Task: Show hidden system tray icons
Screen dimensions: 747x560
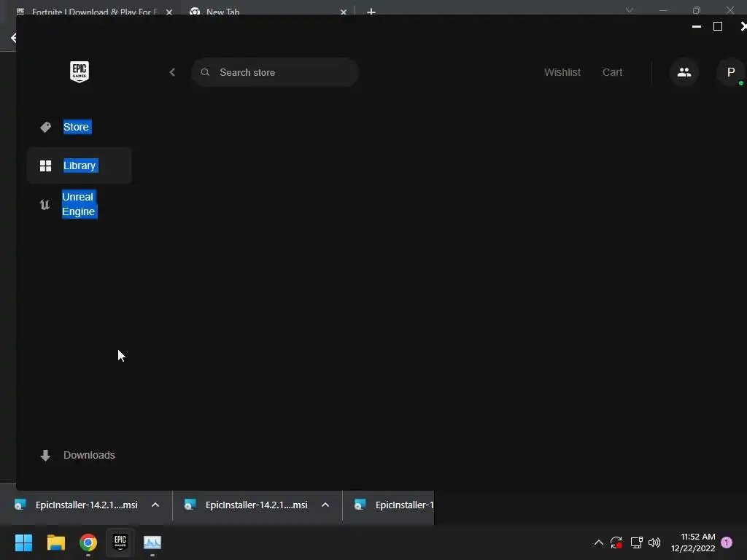Action: click(x=599, y=542)
